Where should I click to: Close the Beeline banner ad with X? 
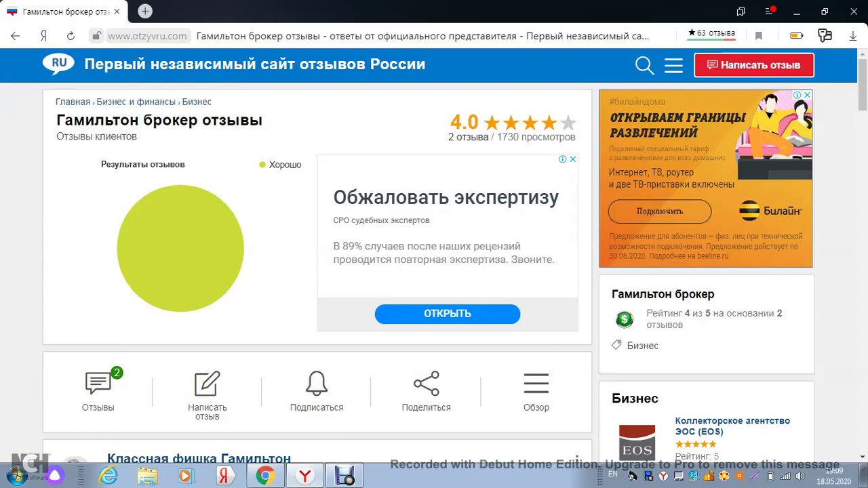pos(807,95)
